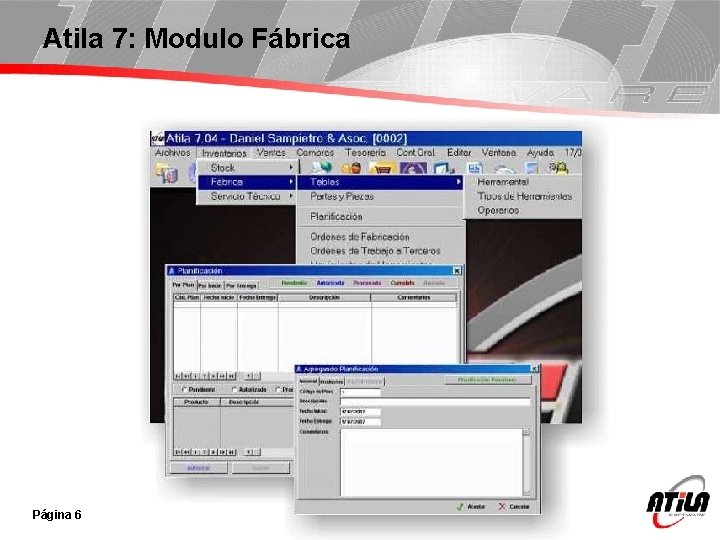Close the Agregando Planificación dialog
Viewport: 720px width, 540px height.
point(534,369)
